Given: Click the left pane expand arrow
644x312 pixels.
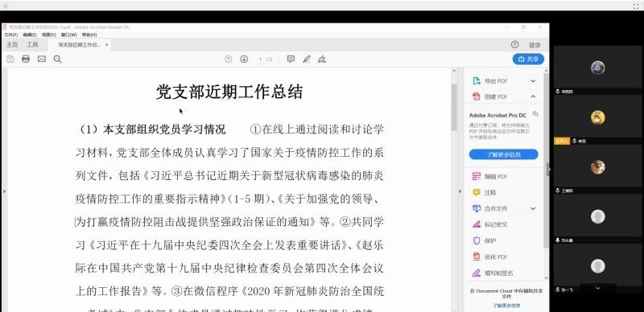Looking at the screenshot, I should click(x=4, y=191).
